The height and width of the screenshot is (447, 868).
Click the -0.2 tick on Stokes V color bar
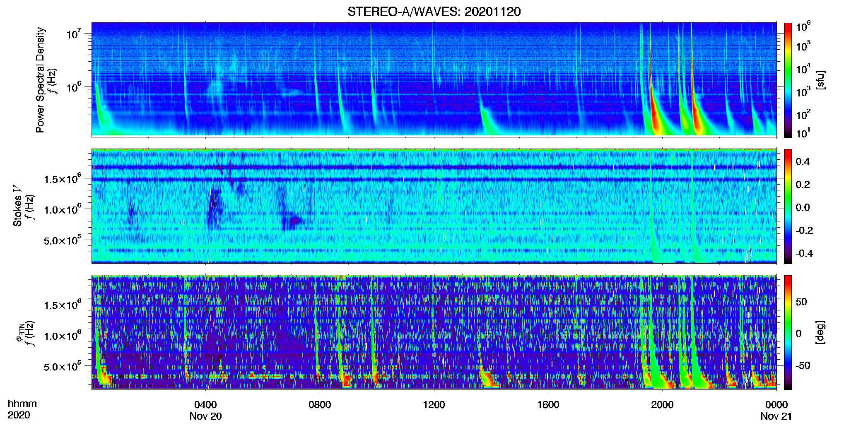804,230
